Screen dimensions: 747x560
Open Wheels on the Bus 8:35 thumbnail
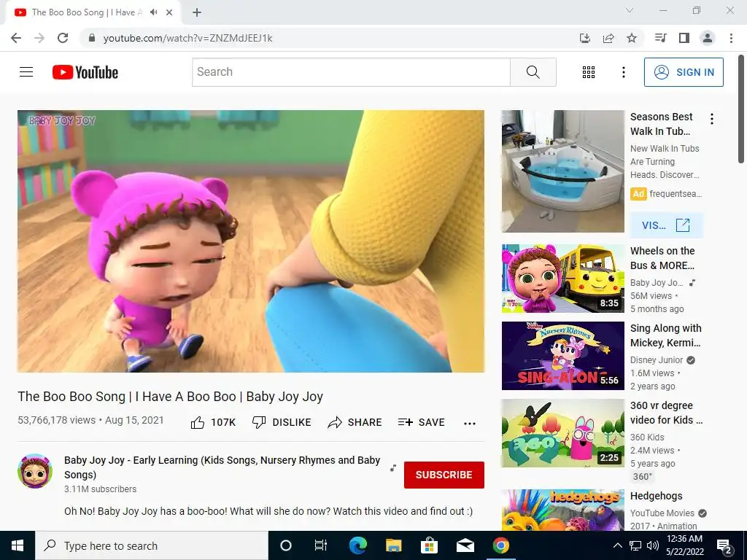pyautogui.click(x=562, y=279)
